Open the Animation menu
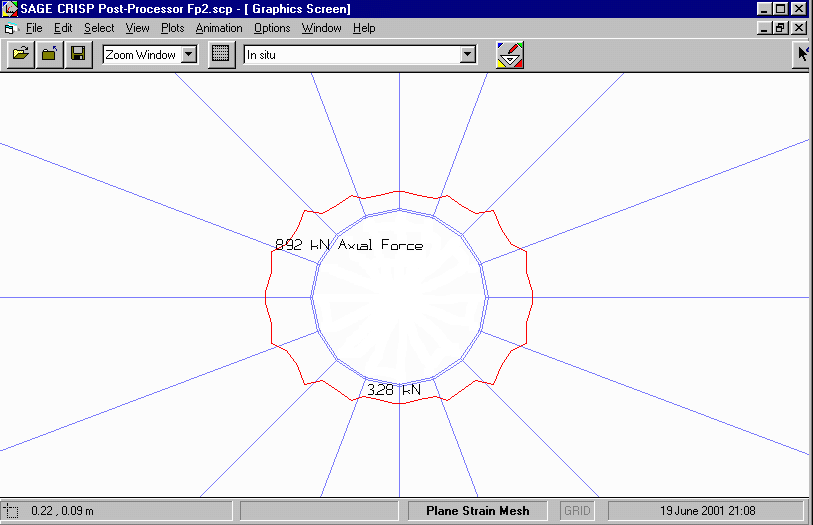This screenshot has height=525, width=813. pyautogui.click(x=219, y=28)
